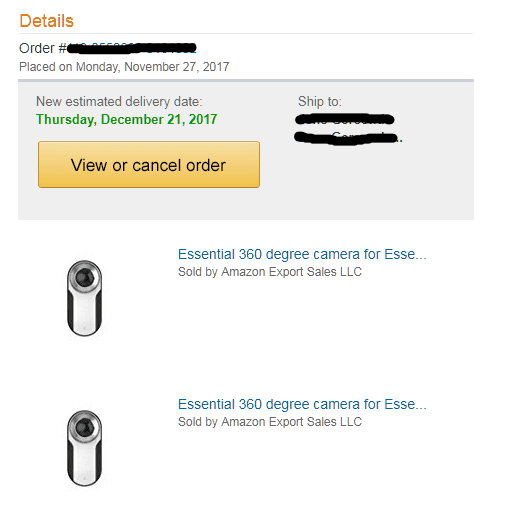Click second item's Sold by Amazon Export Sales LLC

point(270,422)
